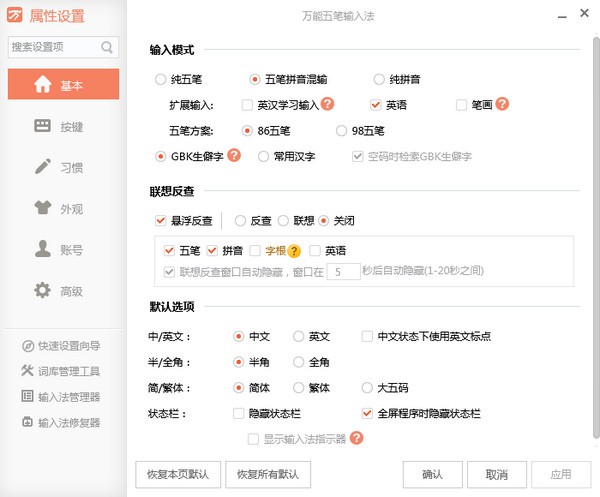This screenshot has width=600, height=497.
Task: Click help icon next to 英汉学习输入
Action: [327, 104]
